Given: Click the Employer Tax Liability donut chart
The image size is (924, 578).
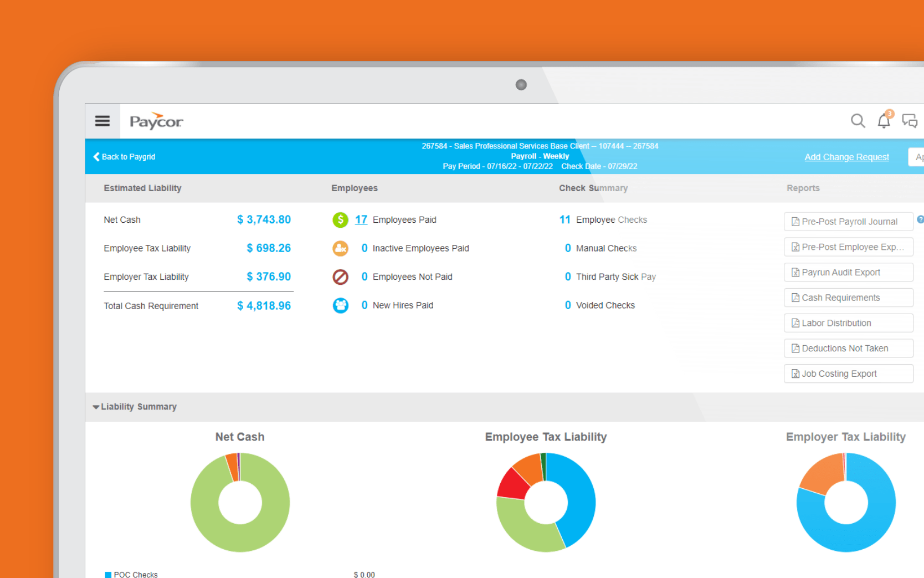Looking at the screenshot, I should pos(846,502).
